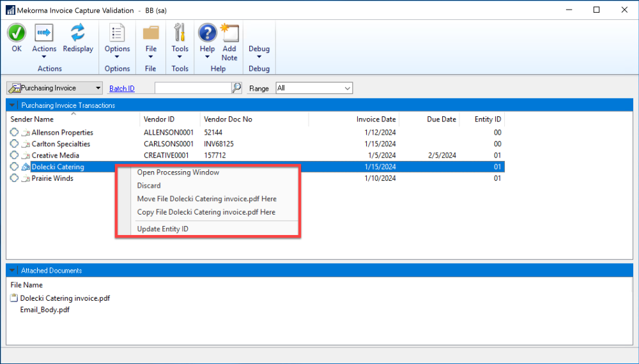
Task: Select the Dolecki Catering row radio circle
Action: pos(14,166)
